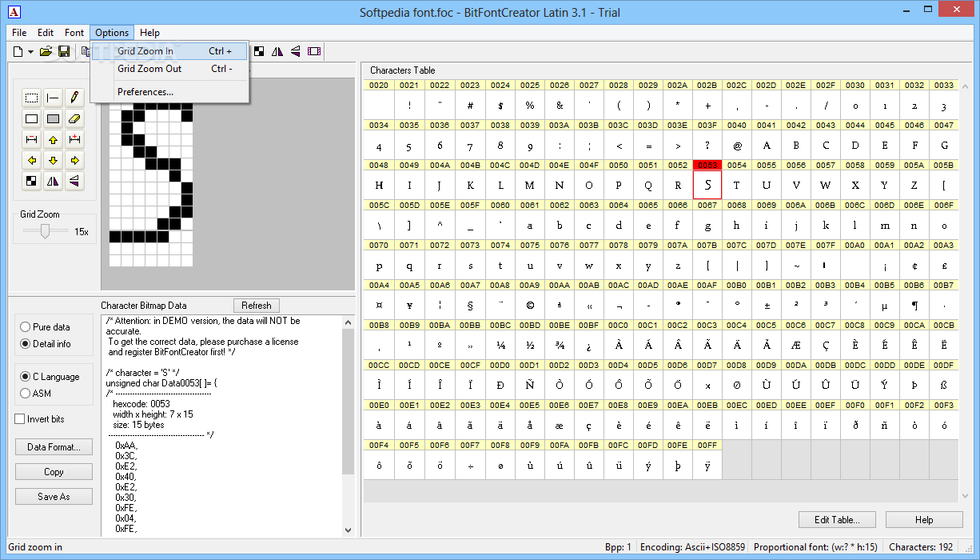Click bitmap data text area scrollbar
980x560 pixels.
348,402
